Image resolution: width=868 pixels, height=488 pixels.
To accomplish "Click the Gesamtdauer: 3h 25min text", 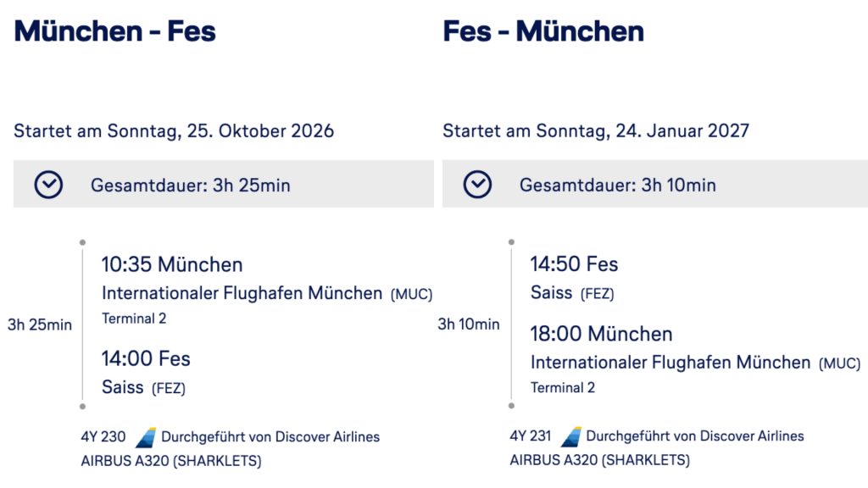I will coord(190,186).
